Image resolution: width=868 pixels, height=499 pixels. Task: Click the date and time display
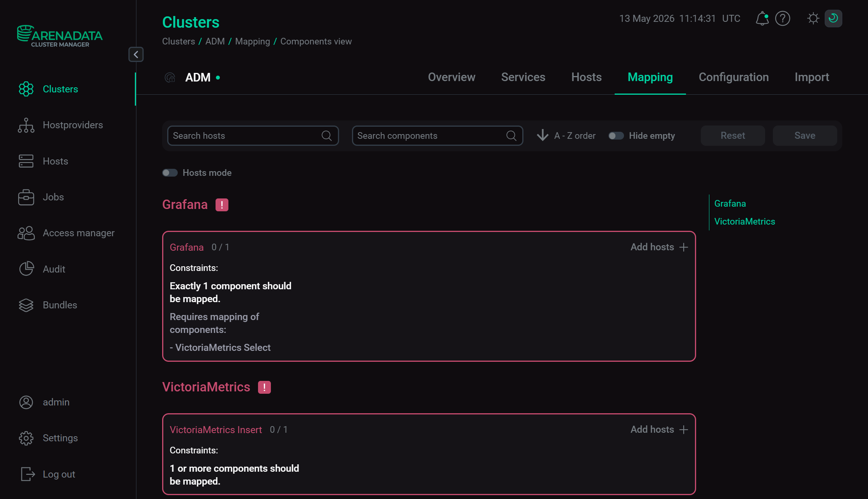(x=680, y=18)
